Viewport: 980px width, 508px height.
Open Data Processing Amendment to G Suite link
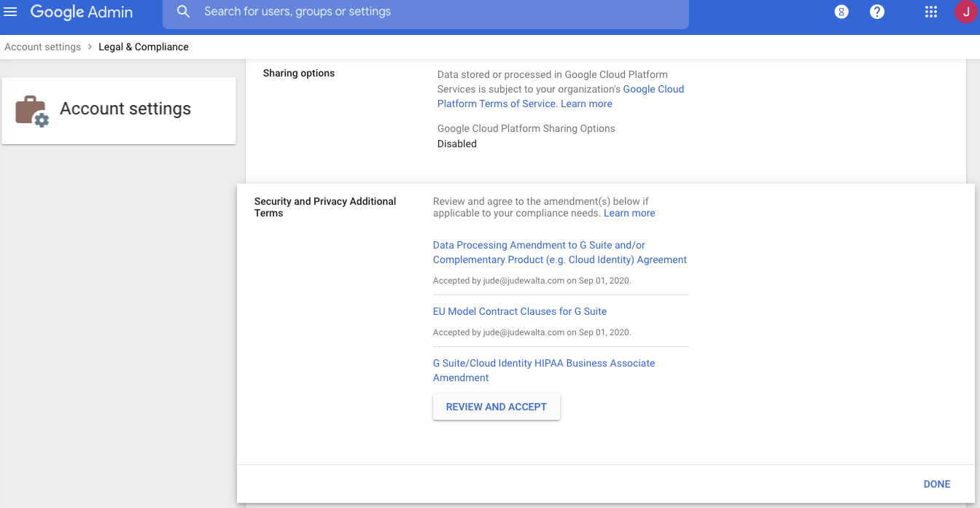point(560,252)
